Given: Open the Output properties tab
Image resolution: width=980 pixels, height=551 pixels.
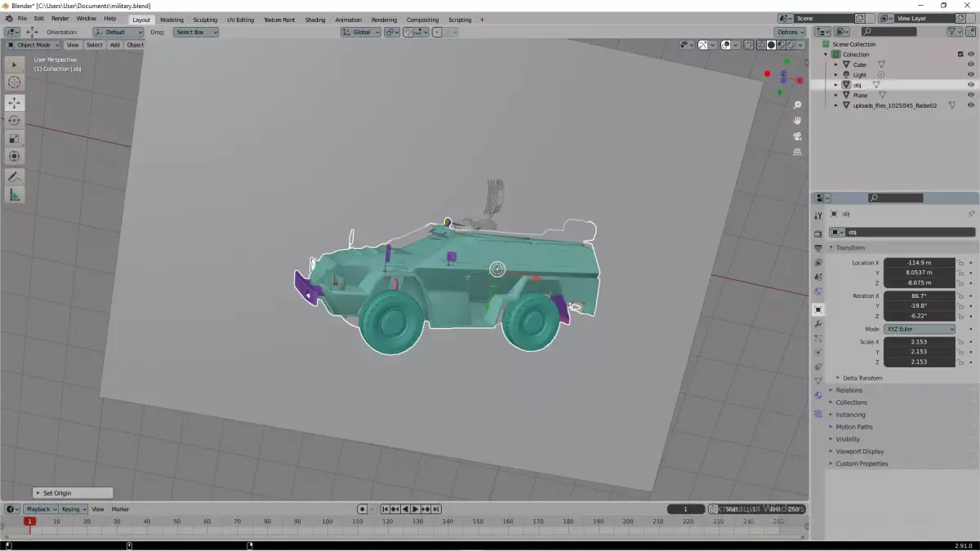Looking at the screenshot, I should point(818,248).
